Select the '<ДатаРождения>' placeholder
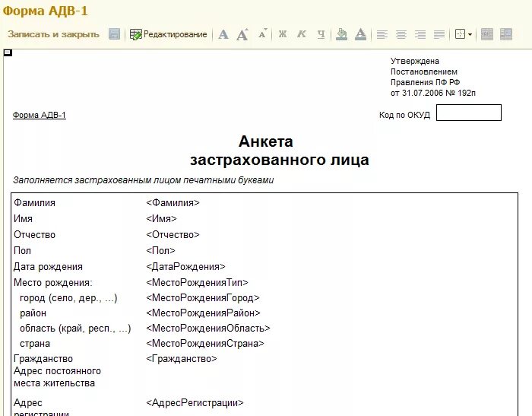This screenshot has height=416, width=532. 185,267
